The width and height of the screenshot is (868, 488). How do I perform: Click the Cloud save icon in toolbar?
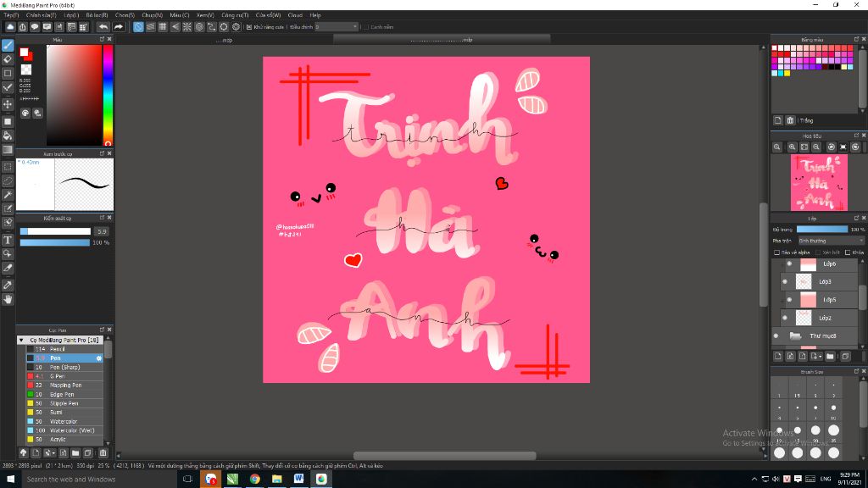point(10,26)
